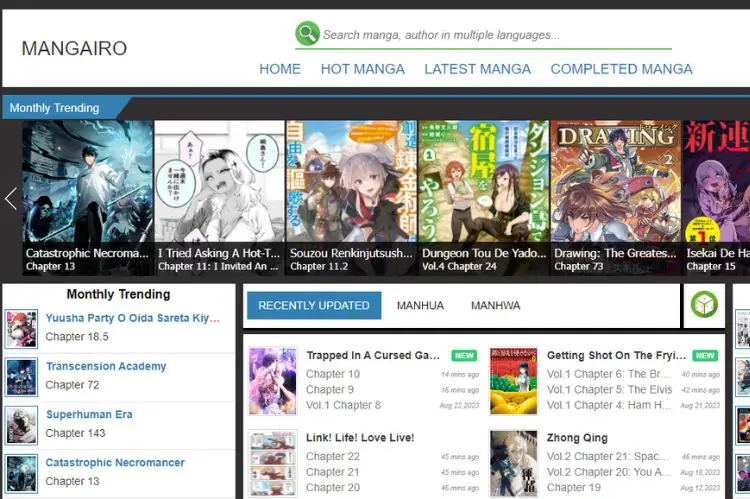Open Link! Life! Love Live! title
The height and width of the screenshot is (499, 750).
[x=360, y=438]
